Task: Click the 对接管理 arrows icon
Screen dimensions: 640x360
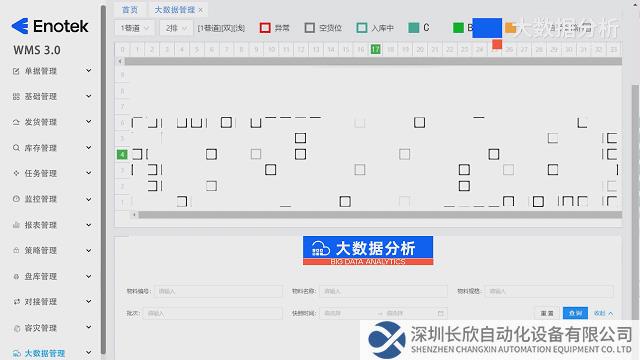Action: (16, 302)
